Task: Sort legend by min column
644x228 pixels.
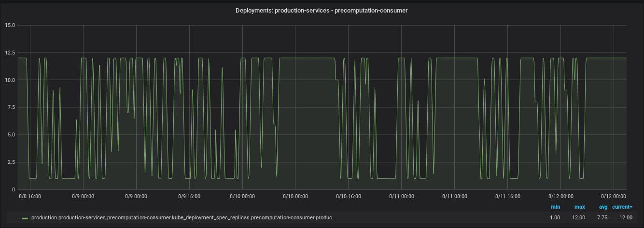Action: coord(555,207)
